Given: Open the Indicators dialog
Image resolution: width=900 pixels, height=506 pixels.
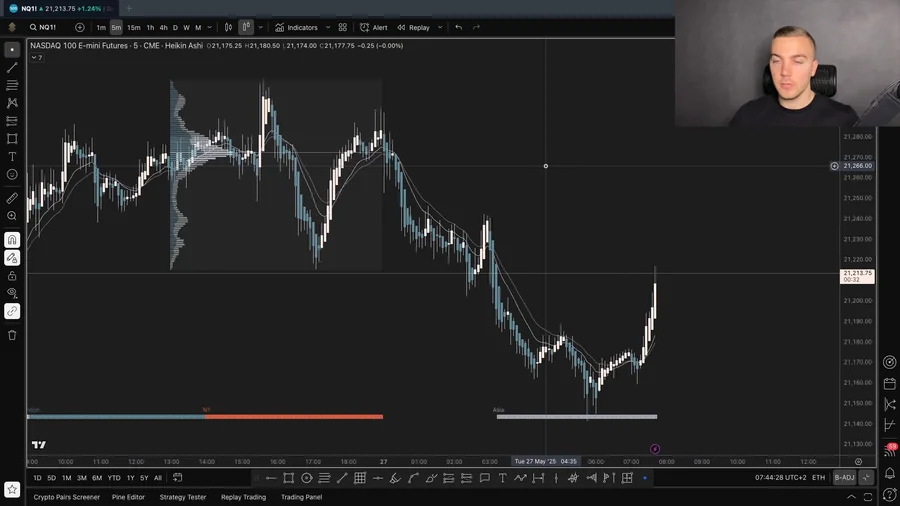Looking at the screenshot, I should tap(296, 28).
